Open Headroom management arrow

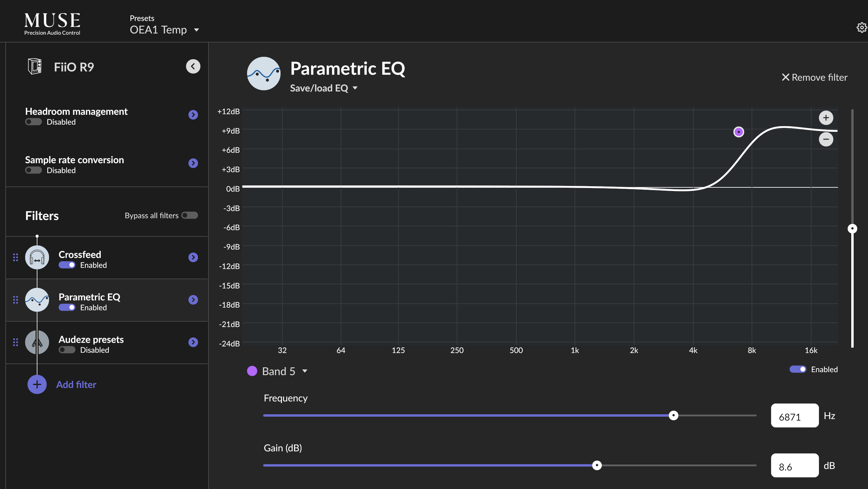coord(193,115)
